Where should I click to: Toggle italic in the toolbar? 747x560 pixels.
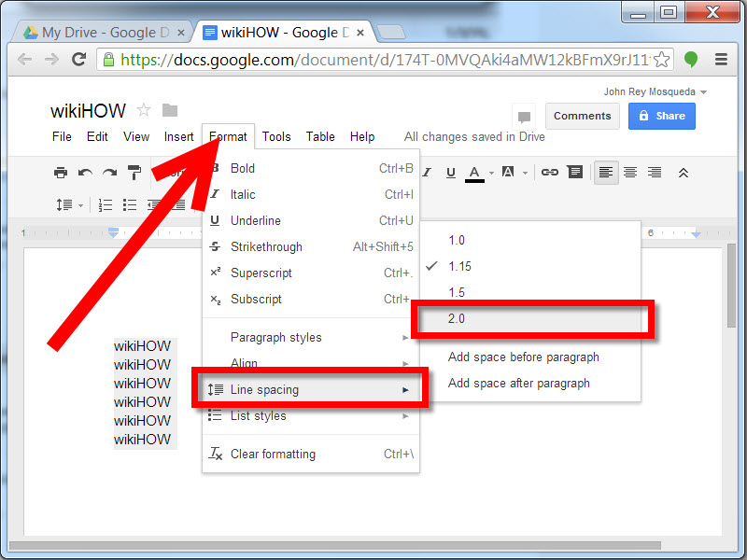[427, 173]
